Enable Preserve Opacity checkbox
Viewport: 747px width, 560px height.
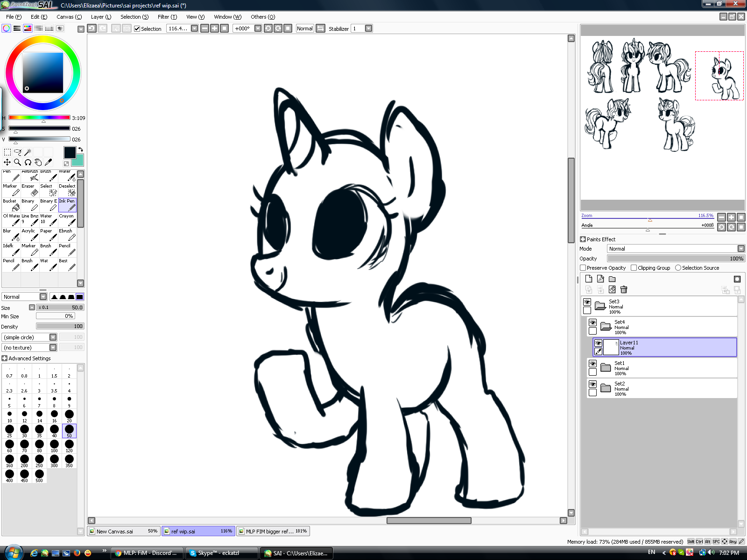583,268
